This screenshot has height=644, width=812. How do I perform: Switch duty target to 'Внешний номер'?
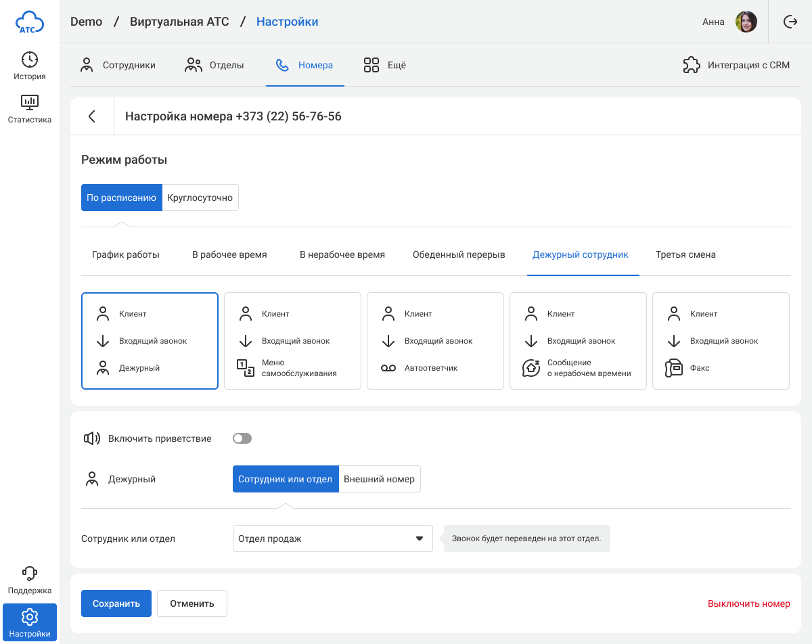click(379, 479)
